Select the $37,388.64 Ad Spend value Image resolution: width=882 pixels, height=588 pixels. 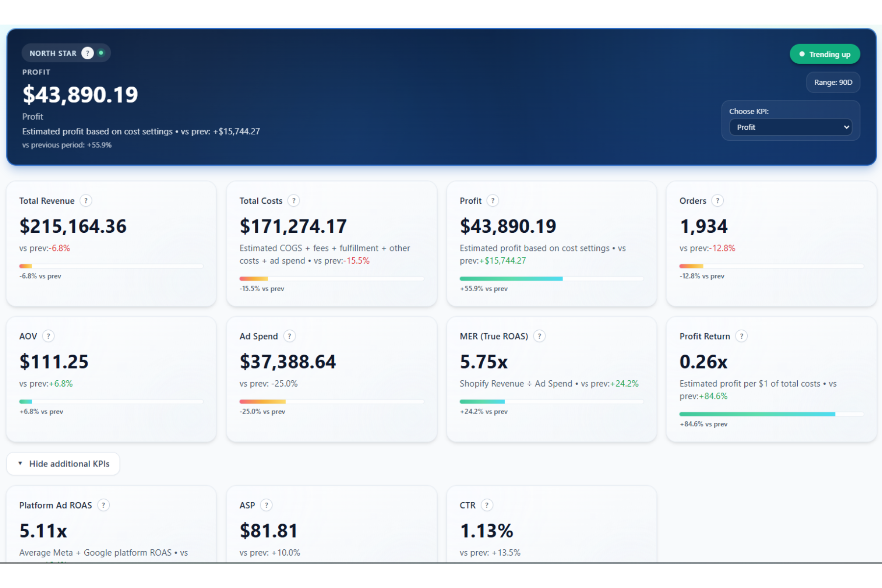point(288,362)
